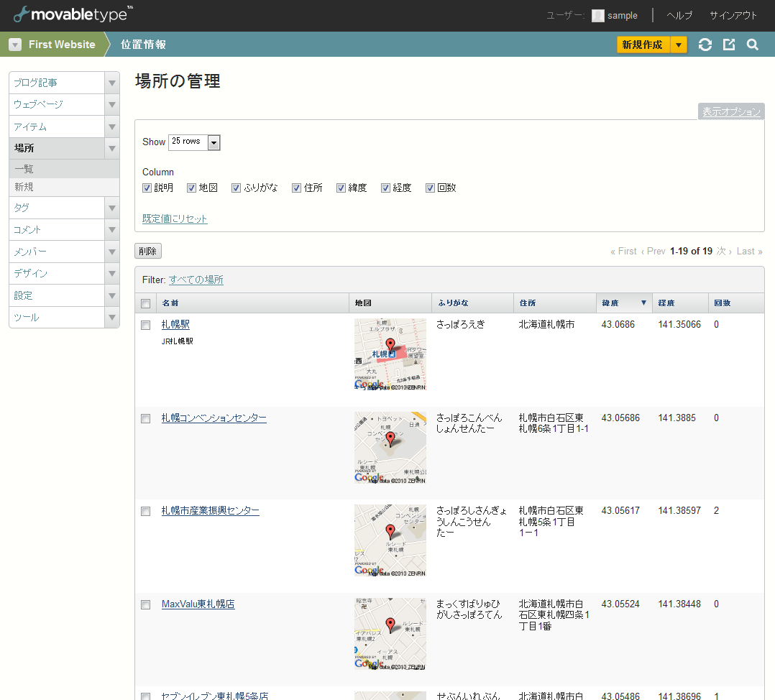Click the 札幌コンベンションセンター map thumbnail

click(390, 448)
